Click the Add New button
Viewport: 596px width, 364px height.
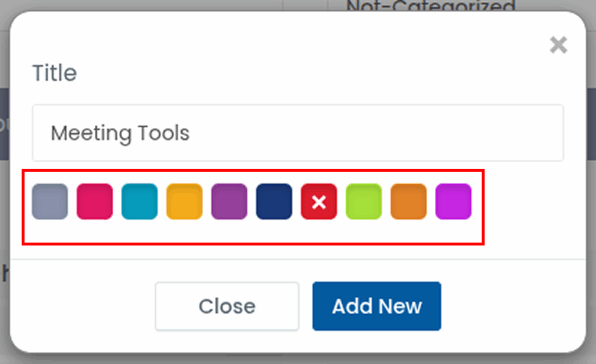[377, 306]
